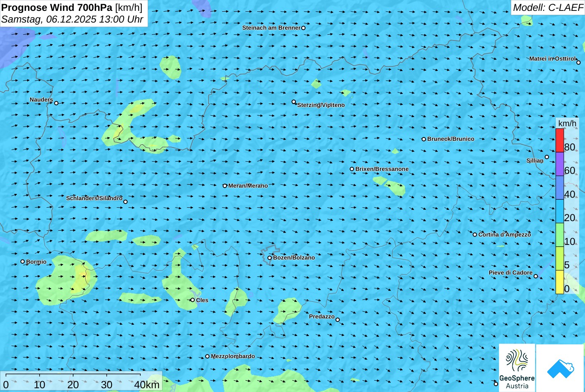Click the Mezzolombardo marker dot
Image resolution: width=585 pixels, height=392 pixels.
point(207,356)
